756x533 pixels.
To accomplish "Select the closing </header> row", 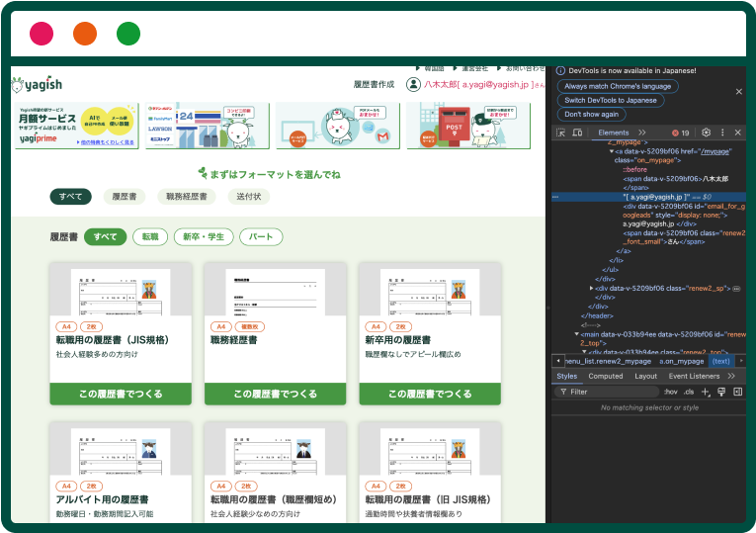I will click(597, 315).
